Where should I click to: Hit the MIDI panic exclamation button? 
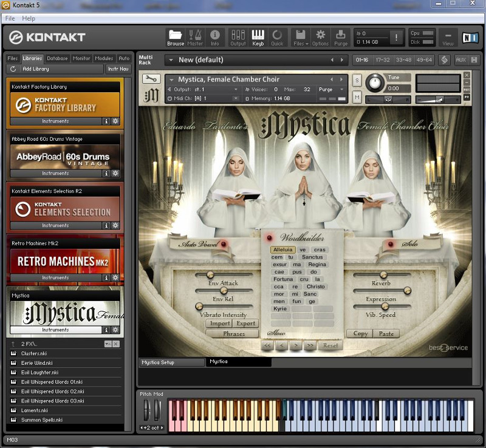pyautogui.click(x=396, y=38)
